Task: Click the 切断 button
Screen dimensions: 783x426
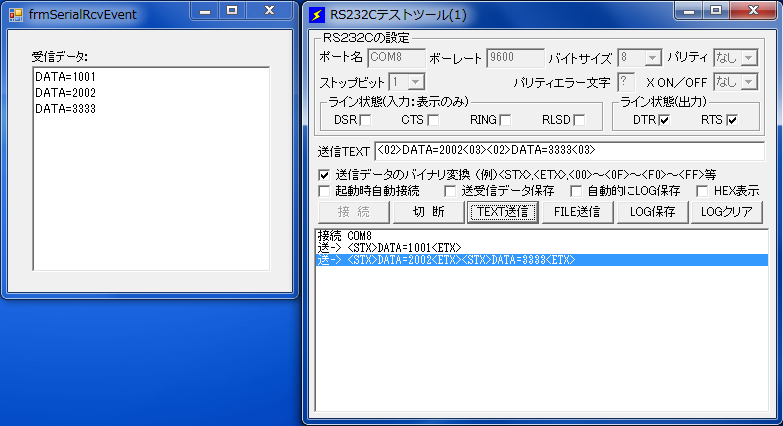Action: tap(428, 212)
